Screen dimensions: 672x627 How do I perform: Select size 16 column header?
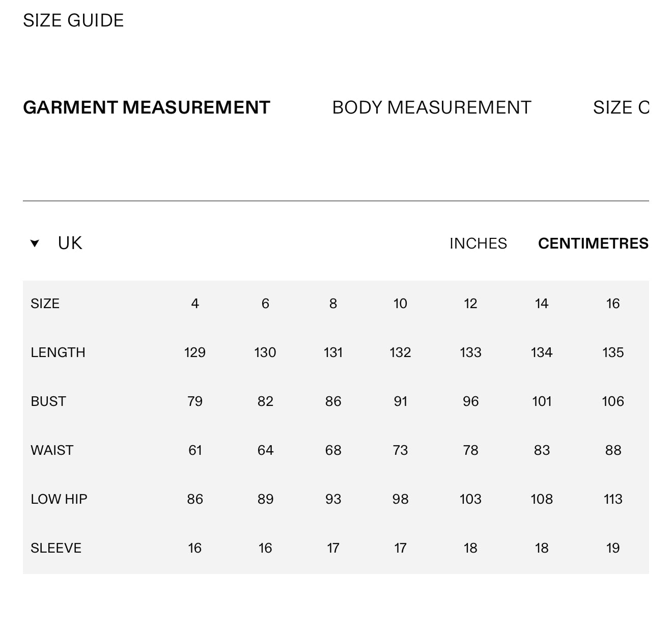pos(613,304)
